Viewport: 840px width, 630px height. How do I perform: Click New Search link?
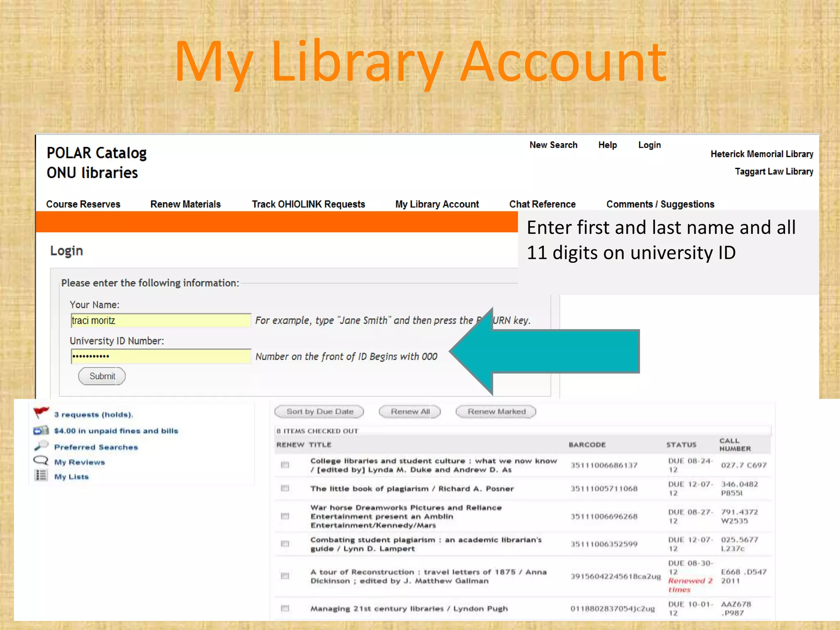click(x=553, y=145)
